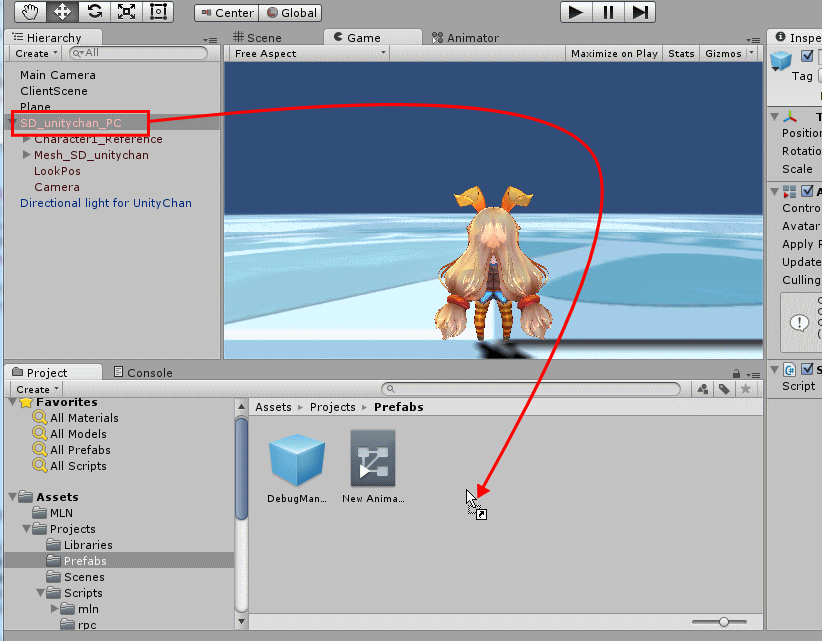The width and height of the screenshot is (822, 641).
Task: Open the Project Create dropdown
Action: pos(37,389)
